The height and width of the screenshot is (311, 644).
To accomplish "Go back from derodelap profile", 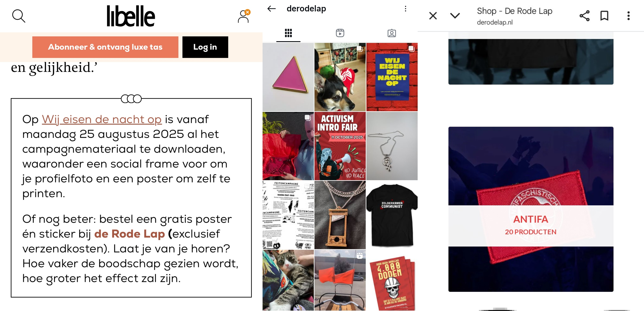I will [x=271, y=9].
